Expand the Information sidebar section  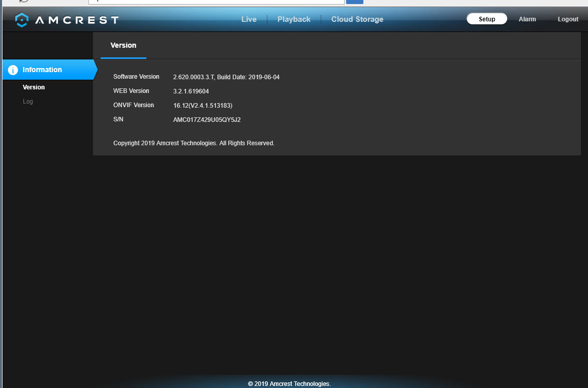(49, 70)
